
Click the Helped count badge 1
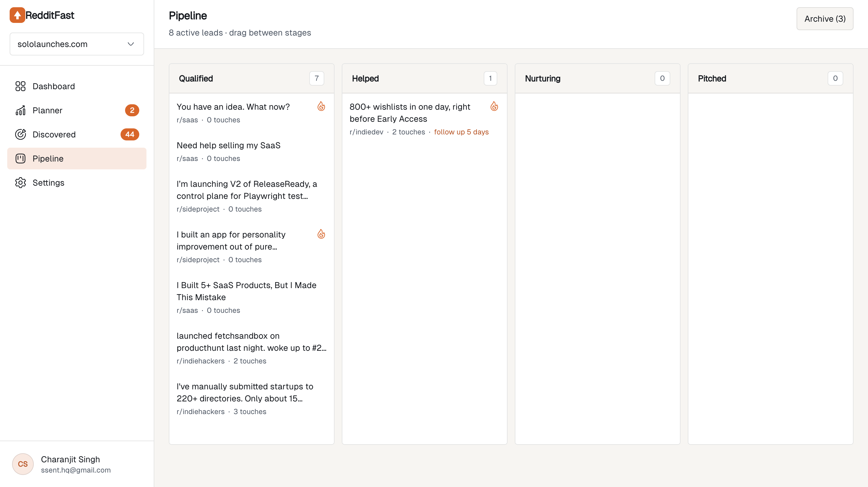[x=490, y=79]
